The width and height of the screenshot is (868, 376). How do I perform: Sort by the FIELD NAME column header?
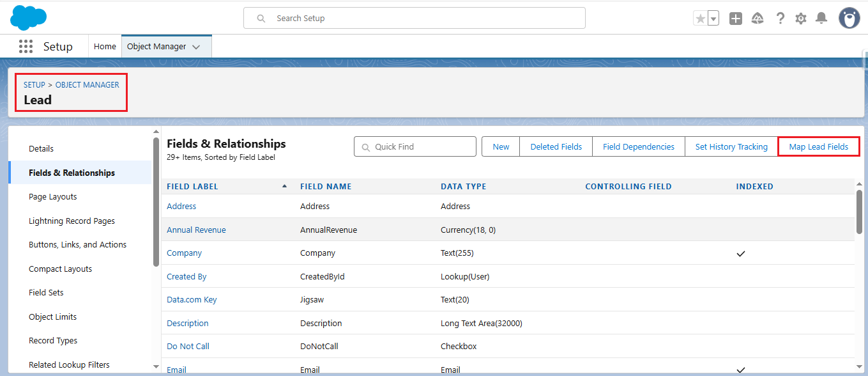tap(326, 186)
